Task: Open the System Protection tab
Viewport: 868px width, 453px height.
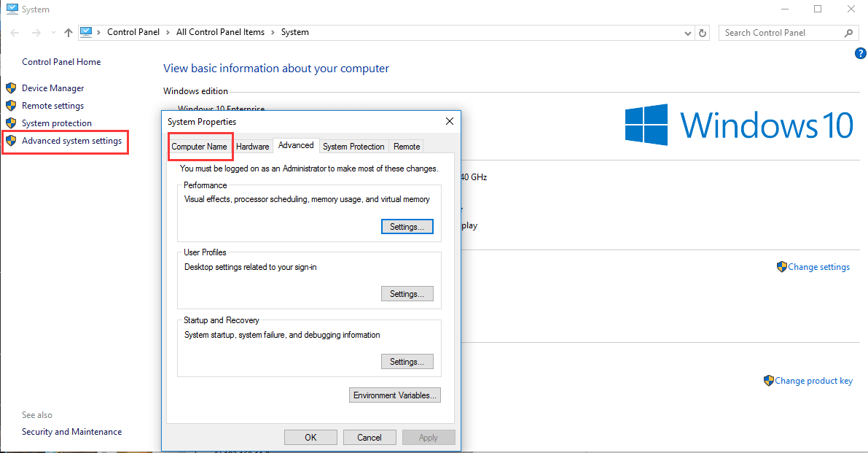Action: pos(353,146)
